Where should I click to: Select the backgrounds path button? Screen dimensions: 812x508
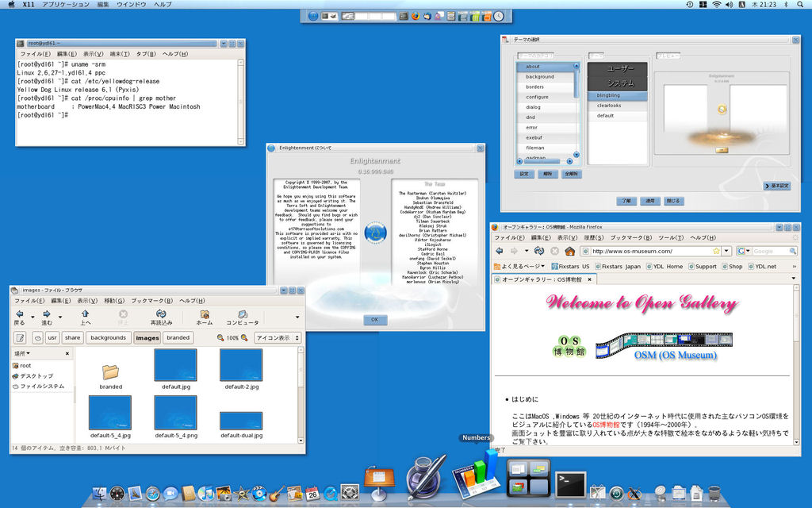tap(108, 338)
